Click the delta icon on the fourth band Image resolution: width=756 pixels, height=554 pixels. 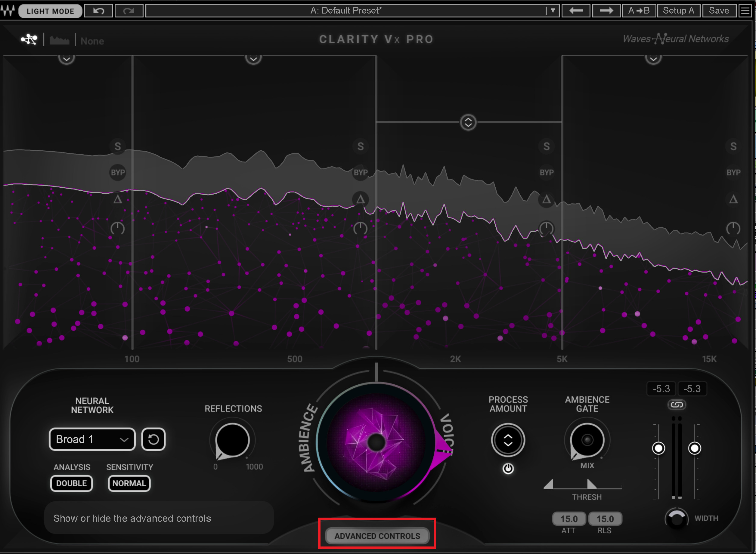[x=733, y=199]
